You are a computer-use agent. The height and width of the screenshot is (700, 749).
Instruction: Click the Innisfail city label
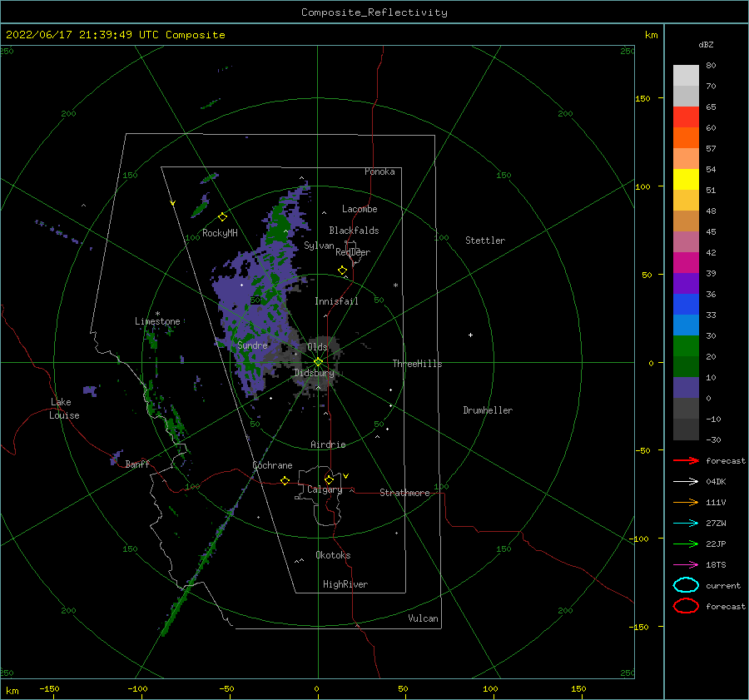pos(336,301)
